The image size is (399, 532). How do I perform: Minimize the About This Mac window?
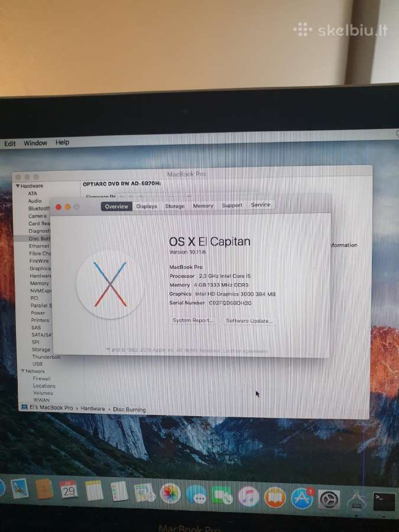[67, 207]
